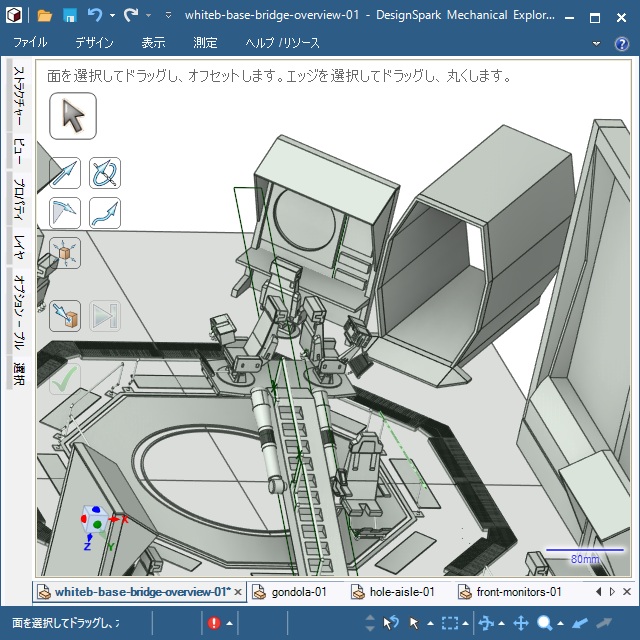Expand the error messages arrow in status bar

[229, 623]
